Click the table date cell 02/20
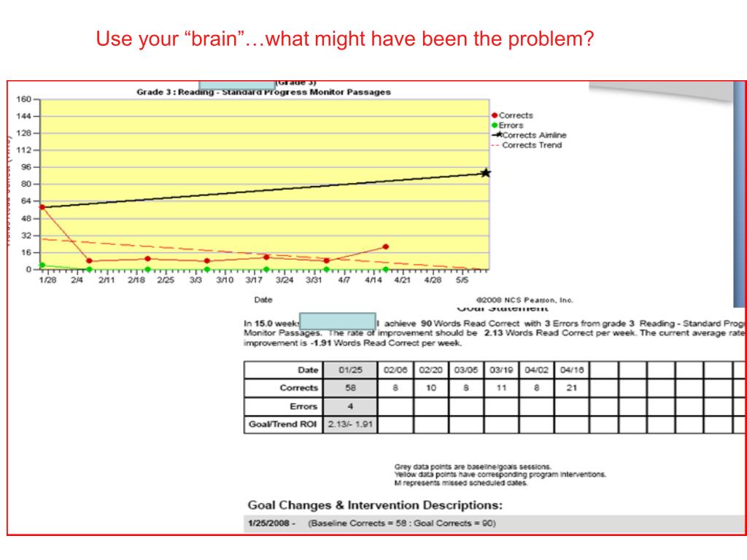Viewport: 747px width, 560px height. (430, 370)
